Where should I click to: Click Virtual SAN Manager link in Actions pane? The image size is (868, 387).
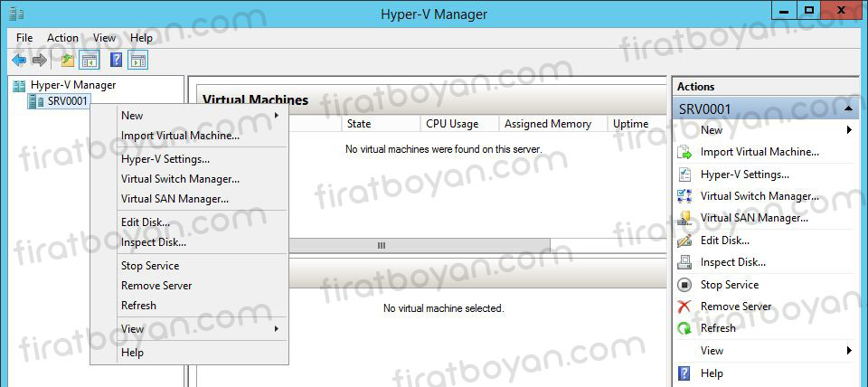754,218
